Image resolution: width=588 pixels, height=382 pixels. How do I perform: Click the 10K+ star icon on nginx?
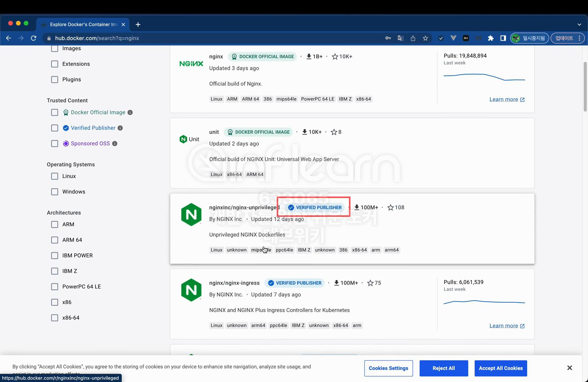click(x=335, y=57)
